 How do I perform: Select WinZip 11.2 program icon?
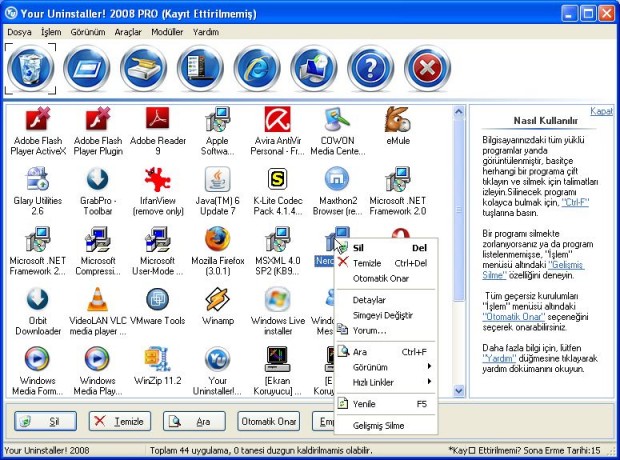click(158, 367)
